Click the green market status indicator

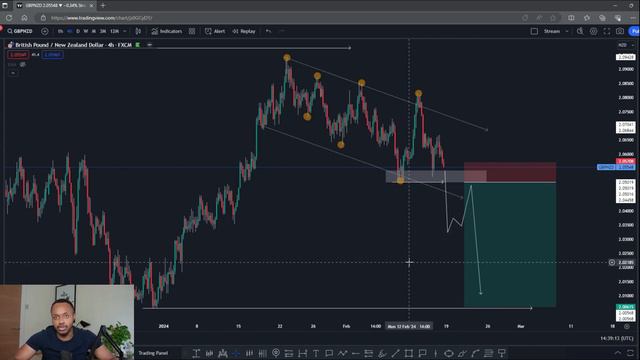[x=138, y=45]
